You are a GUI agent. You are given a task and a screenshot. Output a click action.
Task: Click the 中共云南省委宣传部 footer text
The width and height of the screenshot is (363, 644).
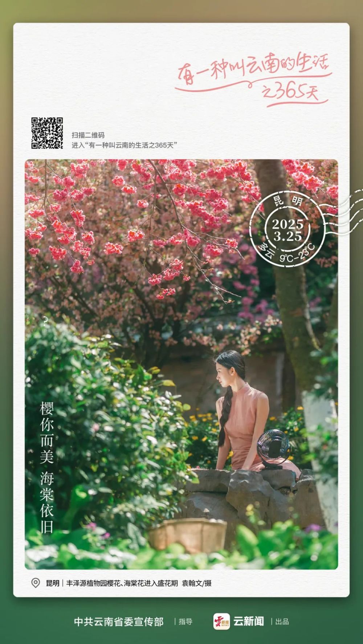click(119, 621)
